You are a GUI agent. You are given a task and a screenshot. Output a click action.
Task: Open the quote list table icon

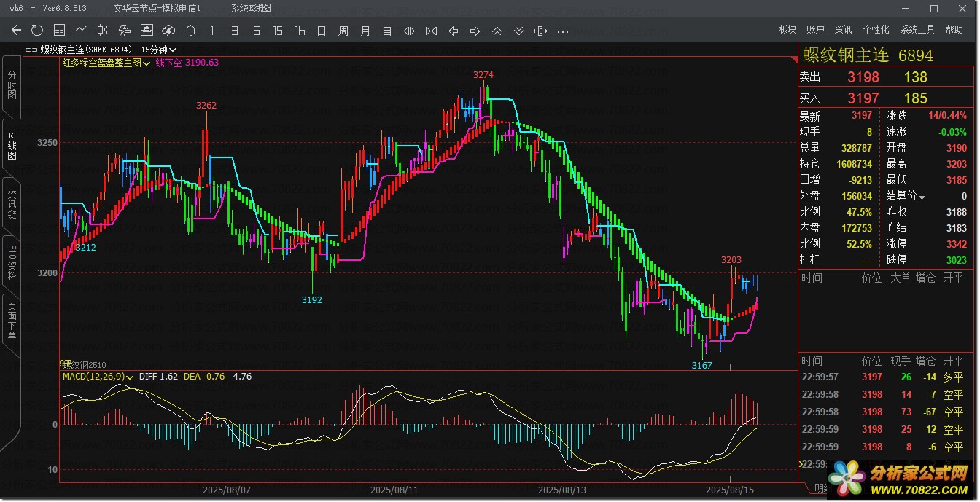pyautogui.click(x=60, y=31)
